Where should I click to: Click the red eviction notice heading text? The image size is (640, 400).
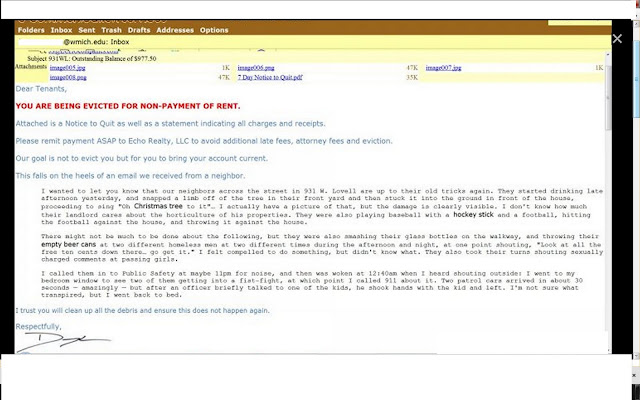click(x=128, y=106)
